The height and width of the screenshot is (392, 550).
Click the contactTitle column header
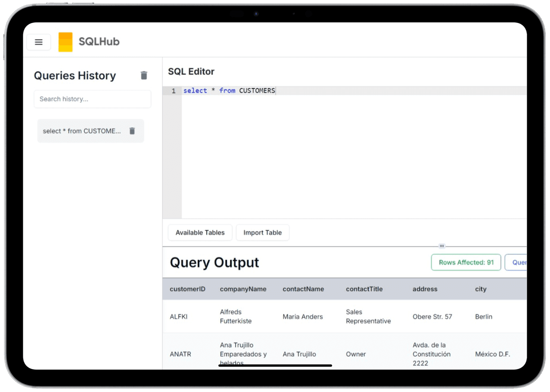pos(364,289)
